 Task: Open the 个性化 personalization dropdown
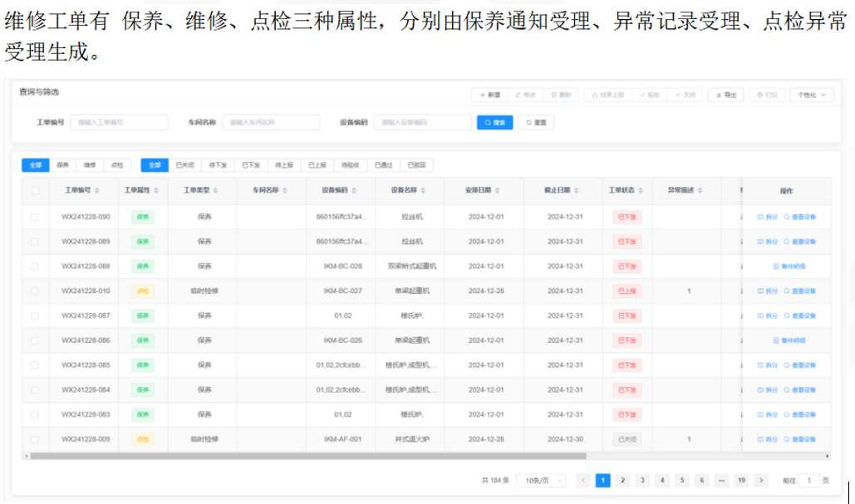pos(813,94)
